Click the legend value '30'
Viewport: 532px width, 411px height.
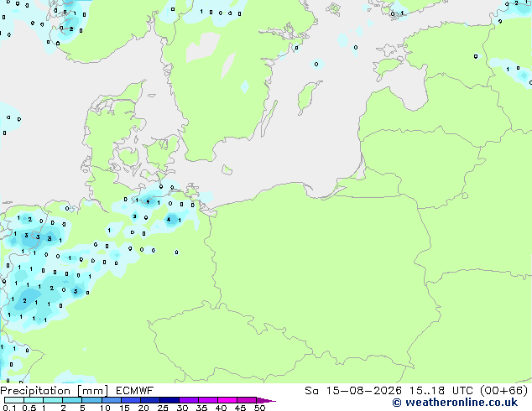click(x=182, y=408)
